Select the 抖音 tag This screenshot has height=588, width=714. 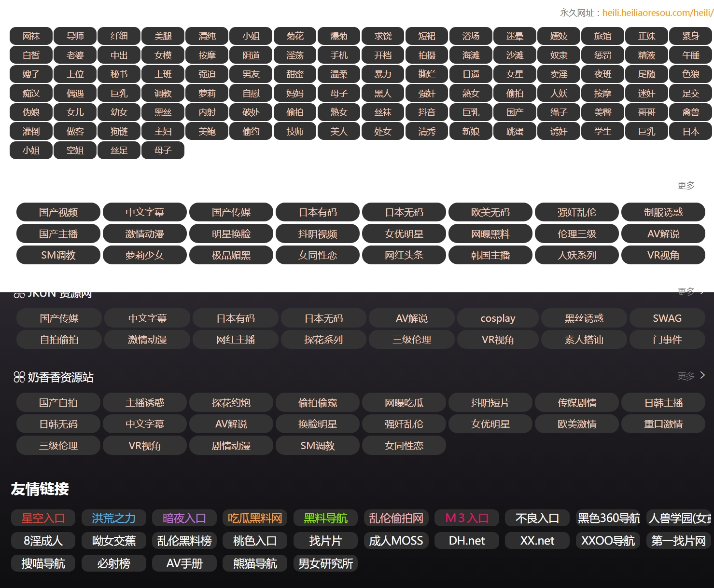(427, 112)
